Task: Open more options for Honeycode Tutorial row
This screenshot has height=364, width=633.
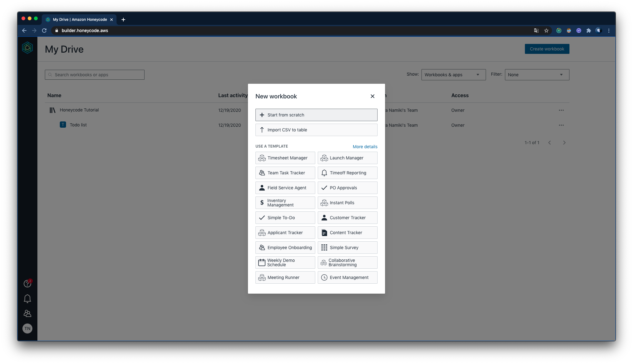Action: 561,110
